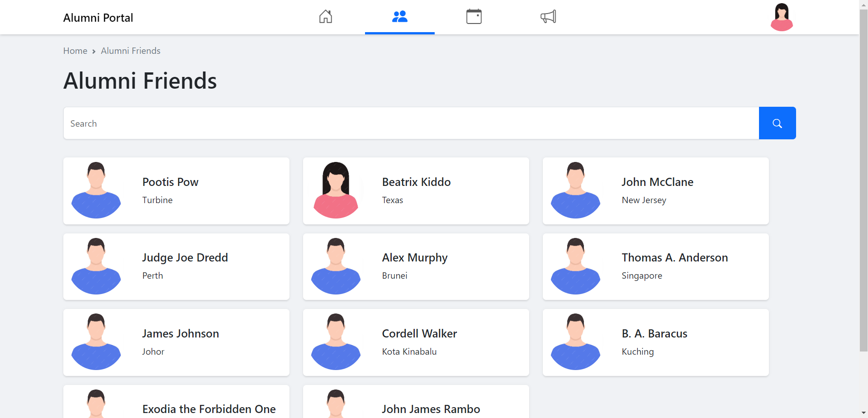The height and width of the screenshot is (418, 868).
Task: Select the name Cordell Walker
Action: pos(420,333)
